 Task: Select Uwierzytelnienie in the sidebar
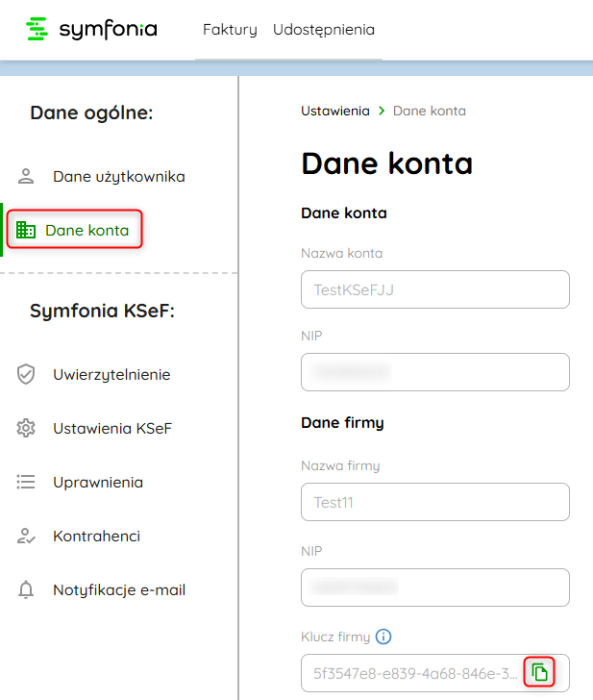tap(111, 375)
